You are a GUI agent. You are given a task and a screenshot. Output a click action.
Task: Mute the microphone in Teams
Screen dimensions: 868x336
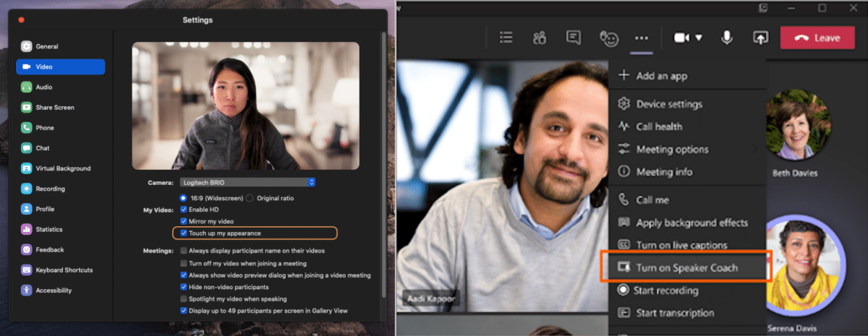[x=727, y=38]
